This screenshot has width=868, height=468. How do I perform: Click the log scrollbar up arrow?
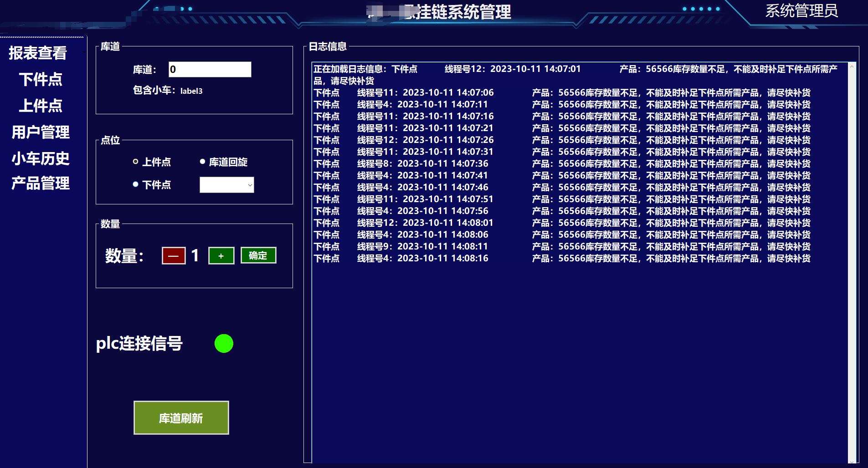coord(852,66)
